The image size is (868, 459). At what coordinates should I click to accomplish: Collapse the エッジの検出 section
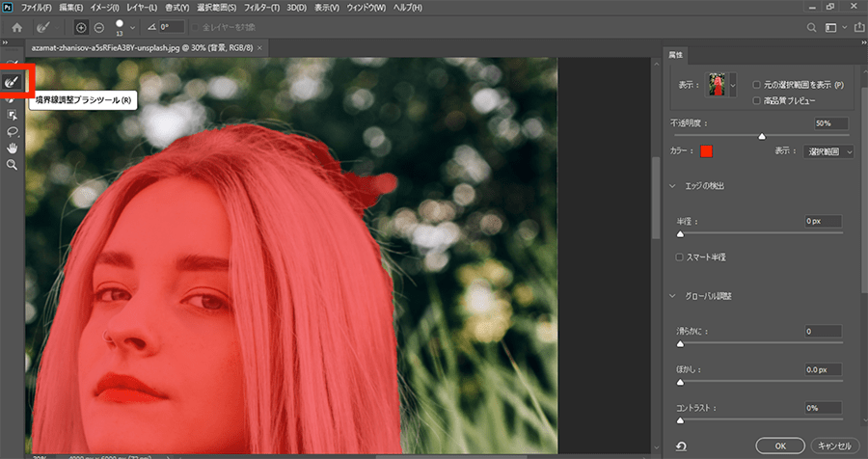(x=672, y=185)
